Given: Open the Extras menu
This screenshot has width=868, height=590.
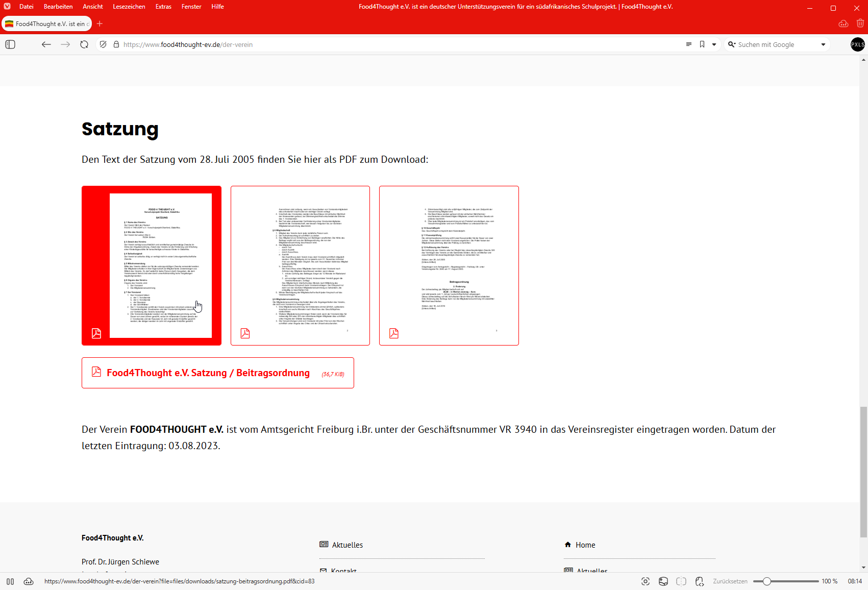Looking at the screenshot, I should point(163,7).
